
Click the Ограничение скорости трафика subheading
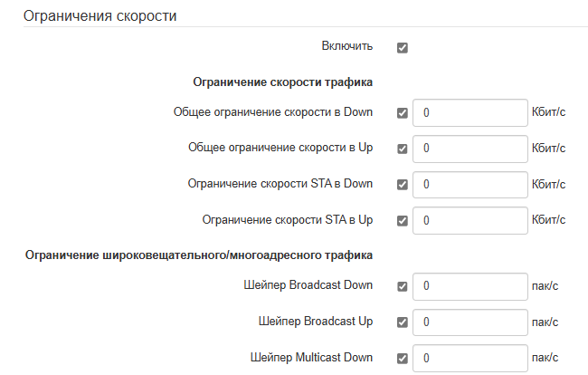(x=283, y=82)
